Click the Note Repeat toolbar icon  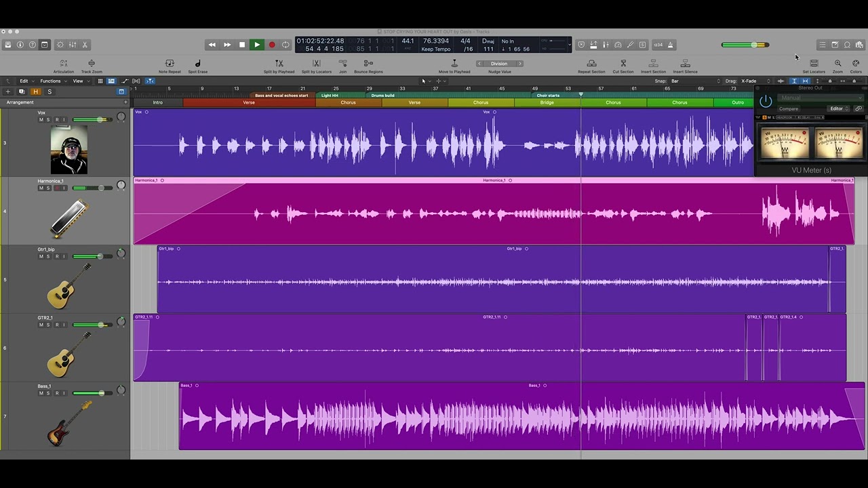(170, 63)
